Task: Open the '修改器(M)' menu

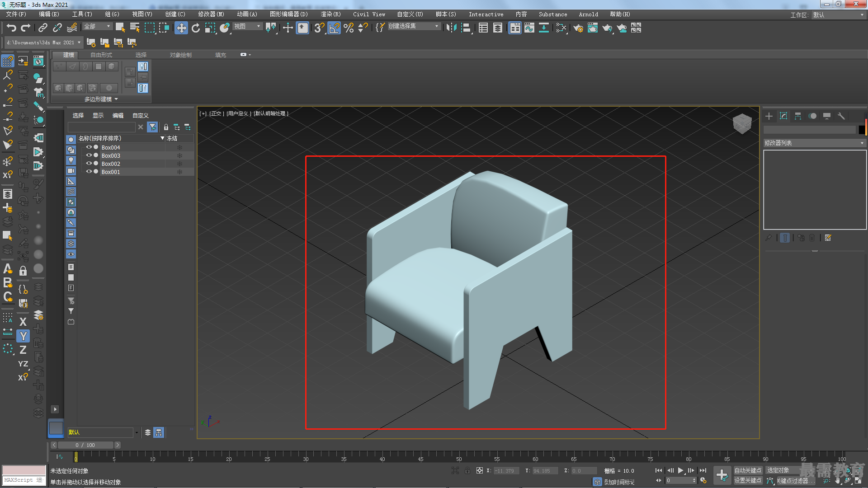Action: [211, 14]
